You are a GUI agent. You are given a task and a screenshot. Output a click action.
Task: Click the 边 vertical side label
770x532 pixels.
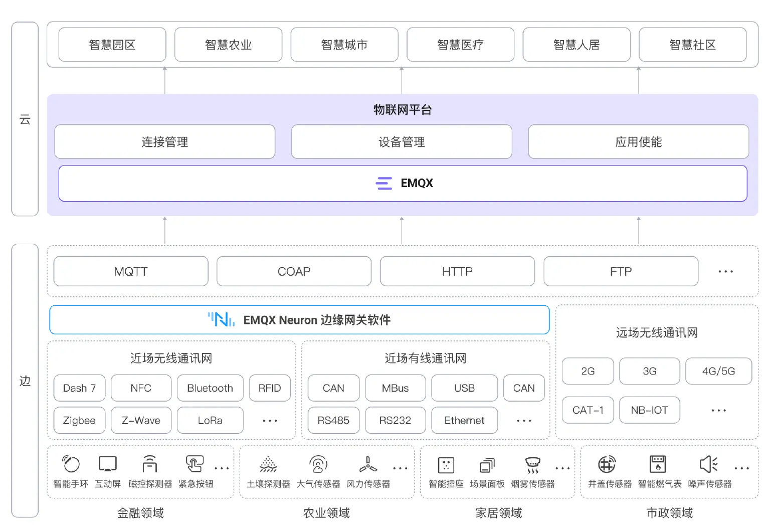[x=25, y=381]
